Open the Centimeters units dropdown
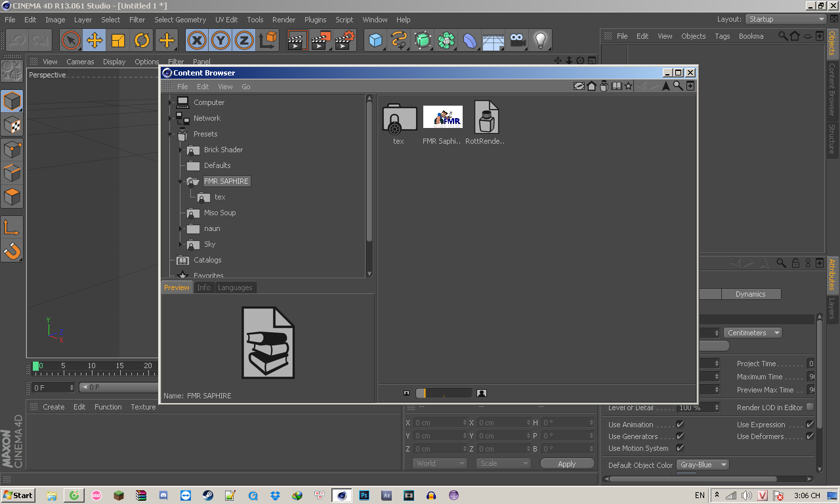The height and width of the screenshot is (504, 840). click(x=753, y=333)
